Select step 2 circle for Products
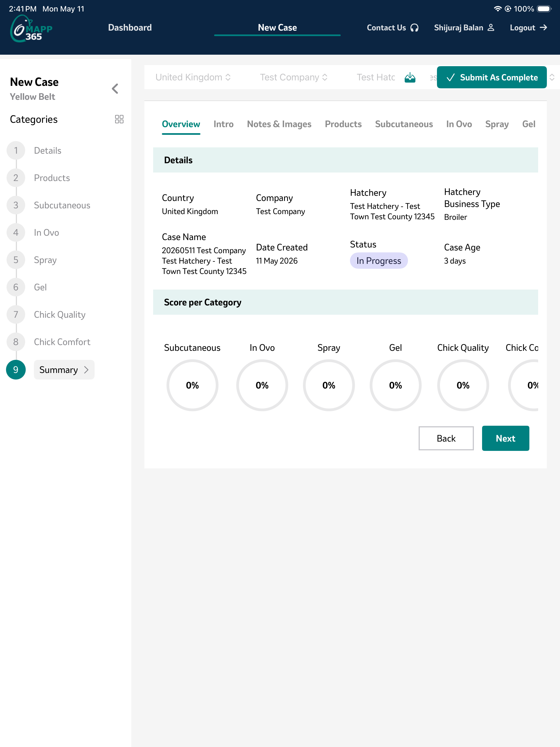Screen dimensions: 560x747 [16, 178]
